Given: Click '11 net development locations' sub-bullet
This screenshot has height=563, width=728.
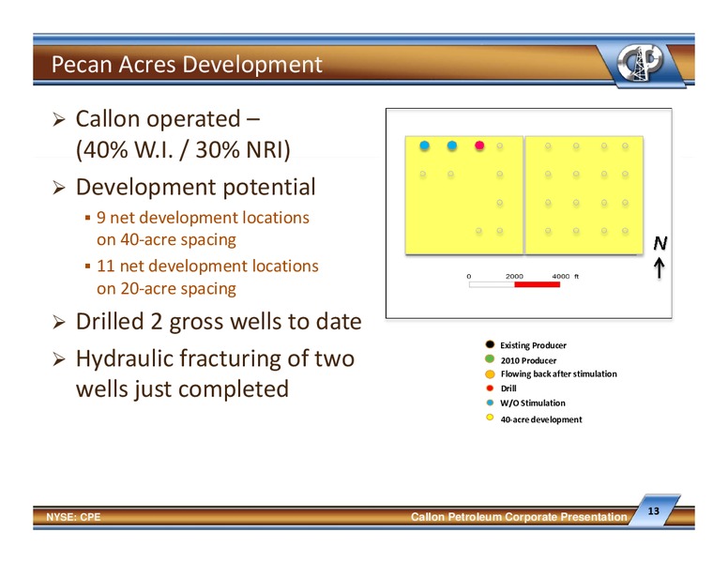Looking at the screenshot, I should pos(207,266).
